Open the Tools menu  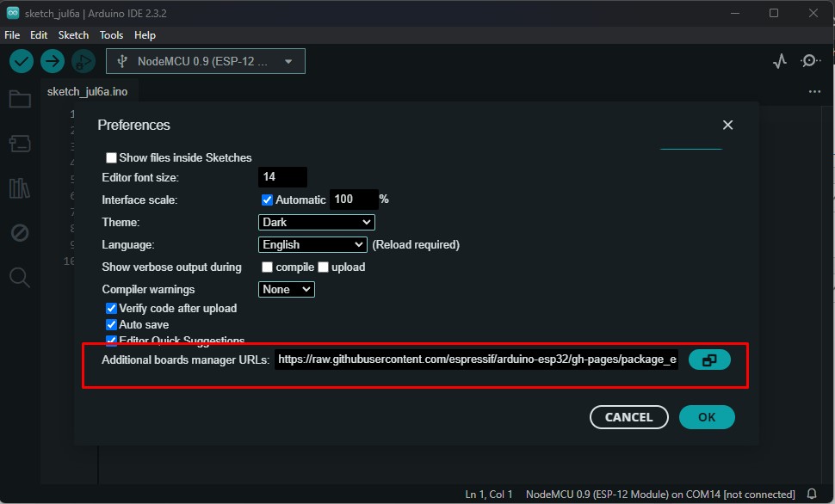click(111, 35)
